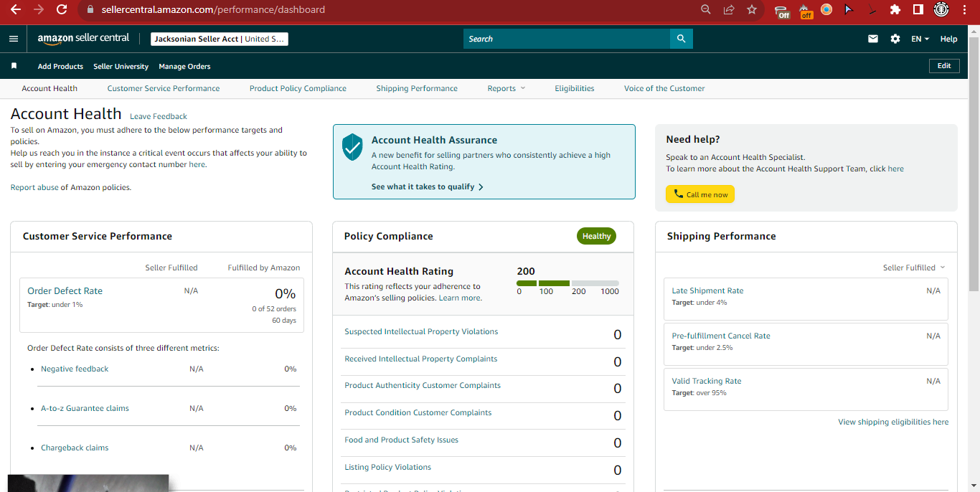Open the Chrome three-dot menu
Screen dimensions: 980x492
point(965,9)
